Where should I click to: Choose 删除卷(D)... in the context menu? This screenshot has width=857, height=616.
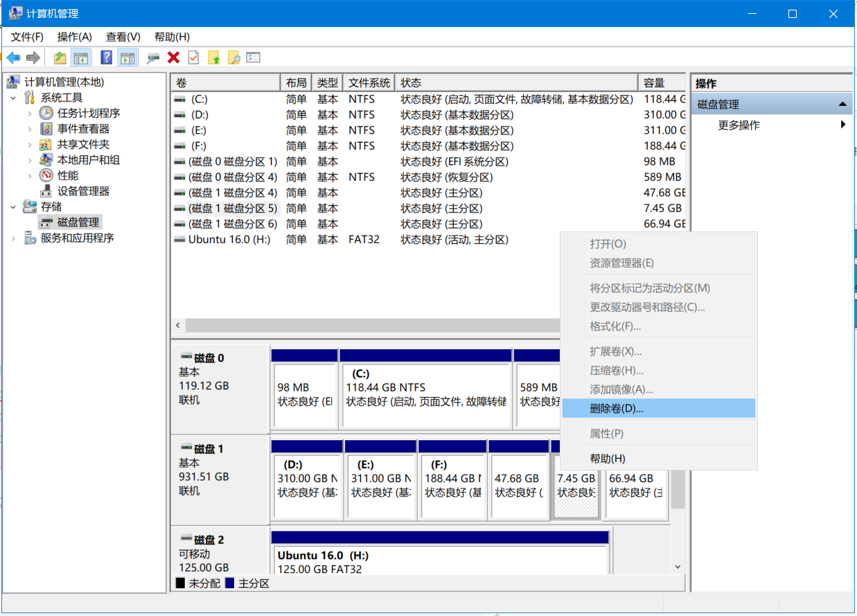pos(658,408)
